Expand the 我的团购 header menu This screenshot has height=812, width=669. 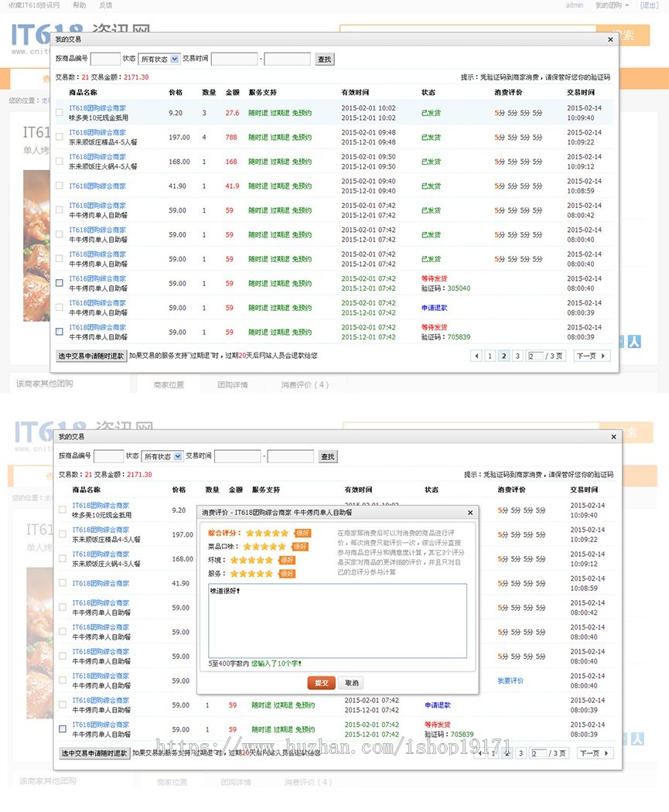click(612, 5)
